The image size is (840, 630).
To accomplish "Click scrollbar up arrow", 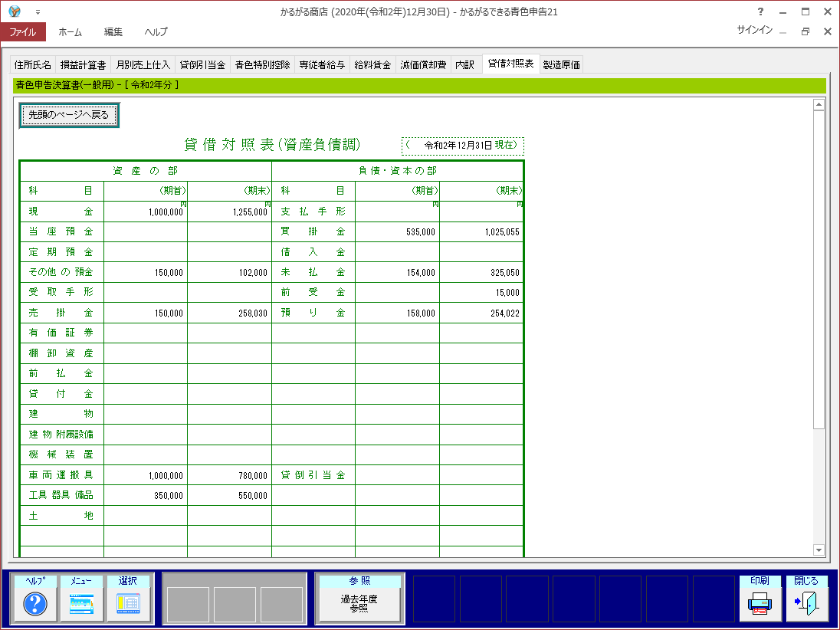I will pyautogui.click(x=819, y=104).
